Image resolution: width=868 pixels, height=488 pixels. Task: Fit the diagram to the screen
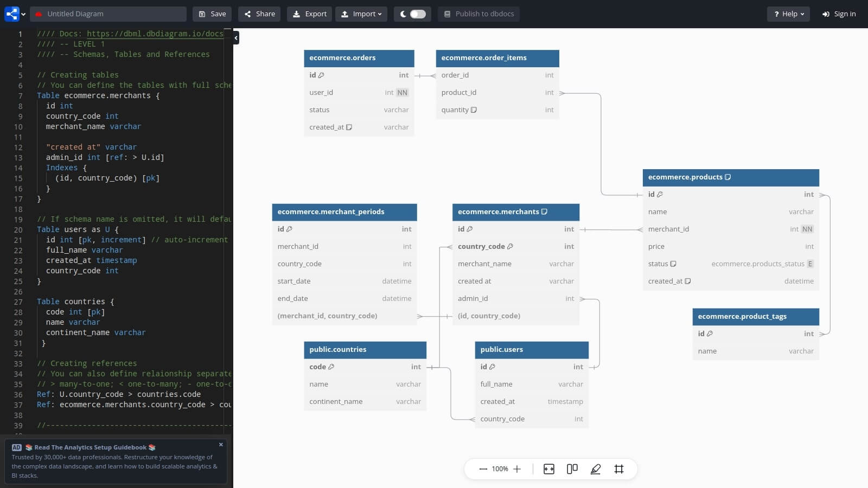pos(549,469)
